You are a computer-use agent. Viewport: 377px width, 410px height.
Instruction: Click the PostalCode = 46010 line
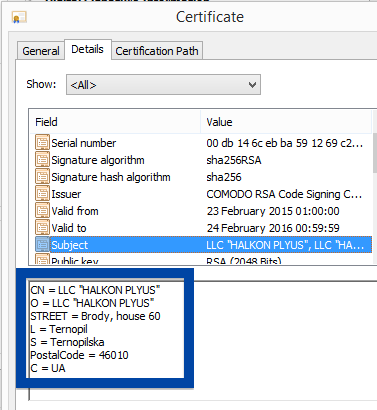[79, 355]
